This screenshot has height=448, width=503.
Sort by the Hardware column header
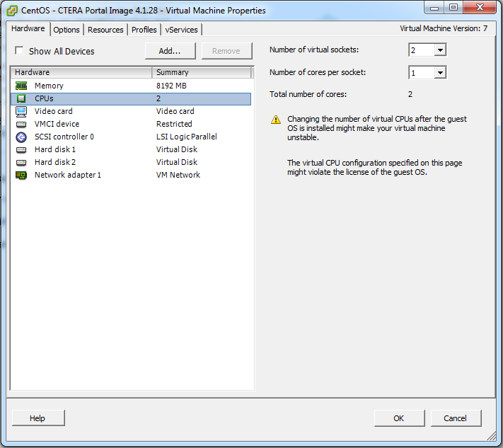[81, 72]
